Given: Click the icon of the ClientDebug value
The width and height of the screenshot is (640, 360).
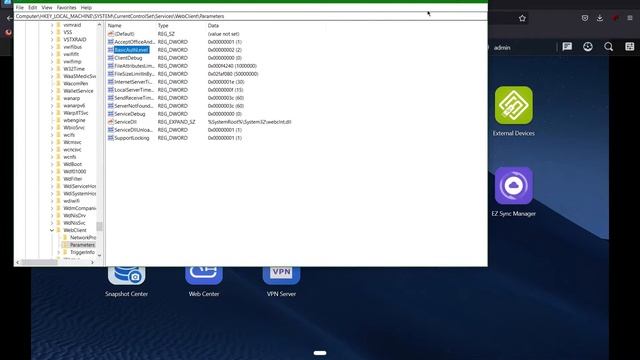Looking at the screenshot, I should coord(111,58).
